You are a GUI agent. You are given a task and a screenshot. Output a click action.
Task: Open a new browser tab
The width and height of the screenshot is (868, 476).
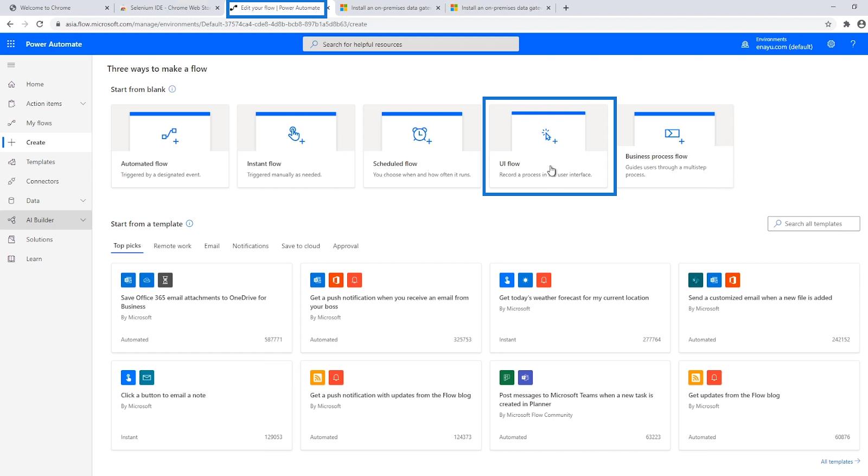tap(566, 8)
